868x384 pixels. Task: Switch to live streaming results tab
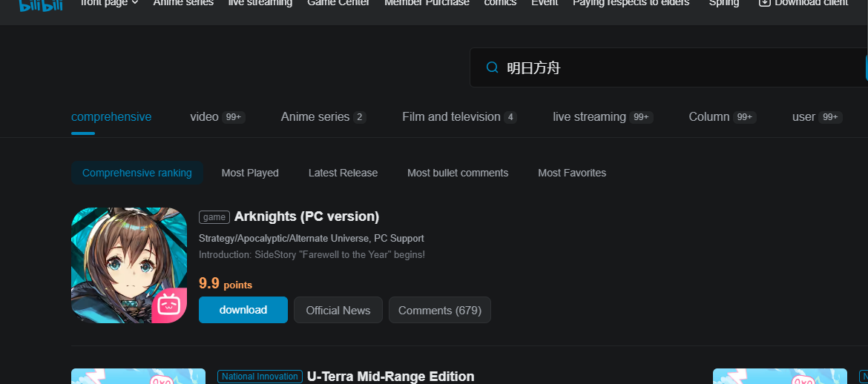[x=603, y=116]
